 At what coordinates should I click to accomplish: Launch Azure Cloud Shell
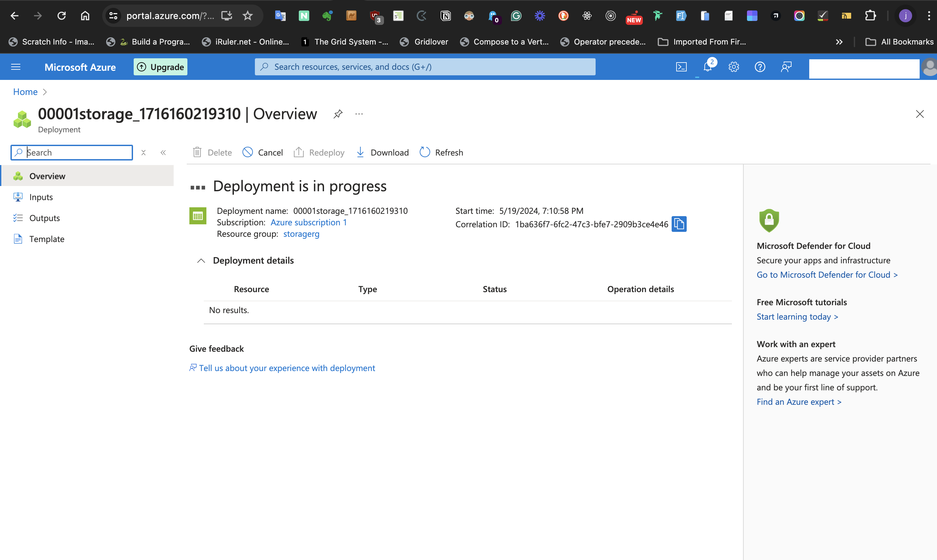[681, 67]
